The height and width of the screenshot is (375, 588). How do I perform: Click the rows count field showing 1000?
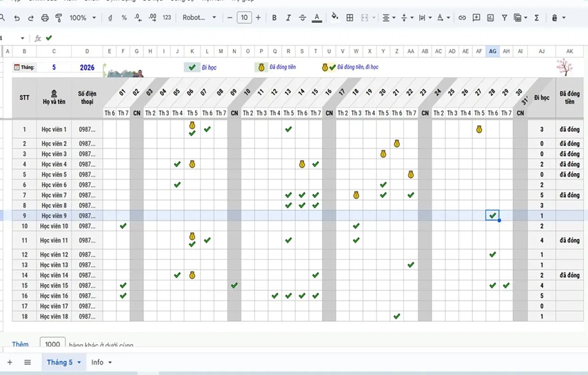[52, 344]
